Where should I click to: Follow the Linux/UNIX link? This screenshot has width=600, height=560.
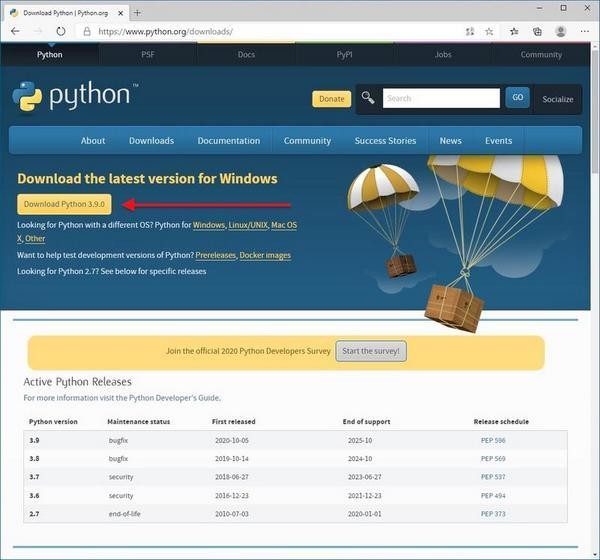[x=248, y=225]
